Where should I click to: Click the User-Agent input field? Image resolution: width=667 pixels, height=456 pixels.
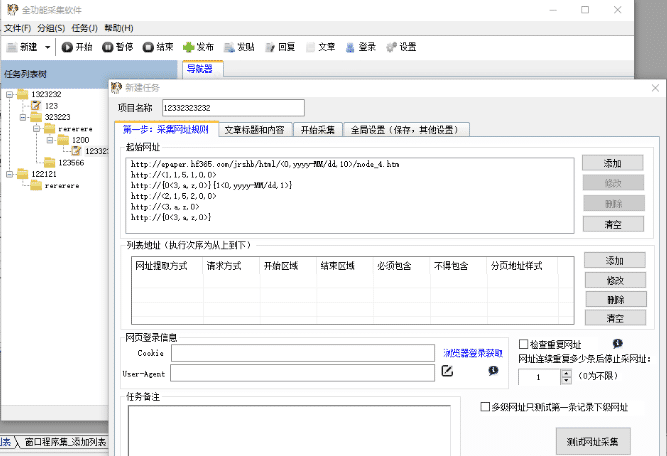coord(302,373)
